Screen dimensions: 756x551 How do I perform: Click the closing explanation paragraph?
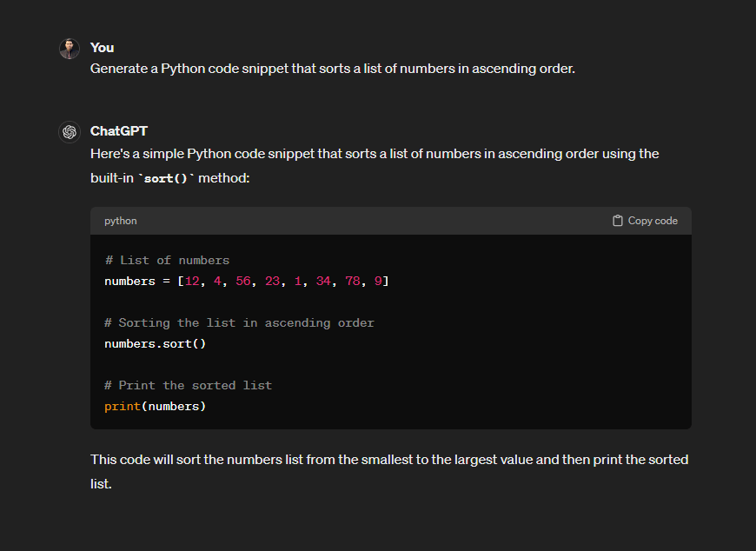(389, 471)
